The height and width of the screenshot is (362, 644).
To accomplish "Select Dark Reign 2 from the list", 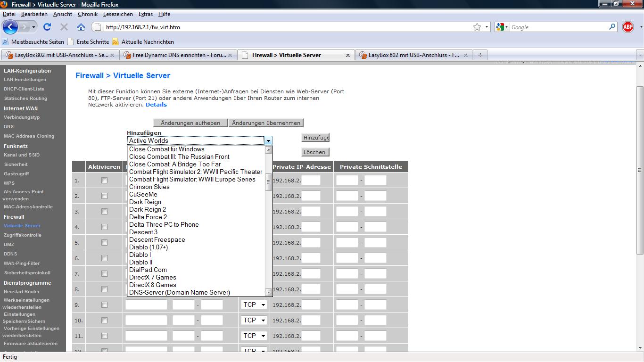I will click(x=148, y=209).
